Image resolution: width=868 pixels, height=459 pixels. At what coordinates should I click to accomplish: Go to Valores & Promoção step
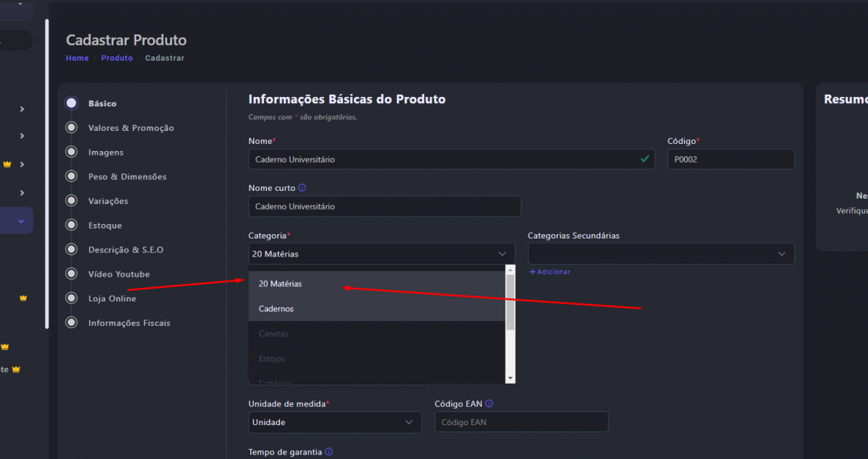(x=131, y=128)
